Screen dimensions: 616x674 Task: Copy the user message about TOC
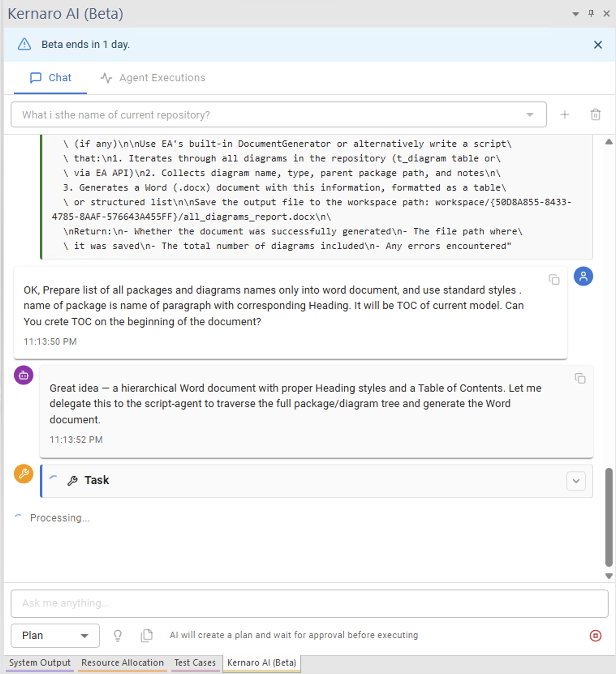(554, 279)
